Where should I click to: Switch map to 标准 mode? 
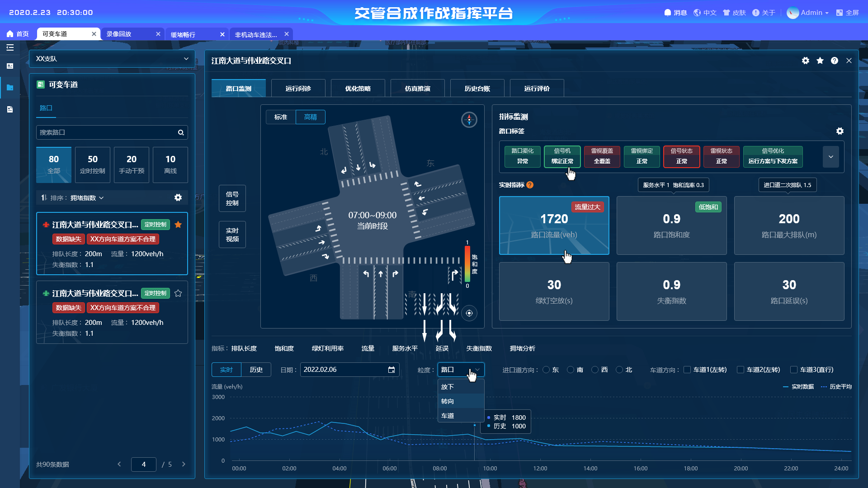281,117
